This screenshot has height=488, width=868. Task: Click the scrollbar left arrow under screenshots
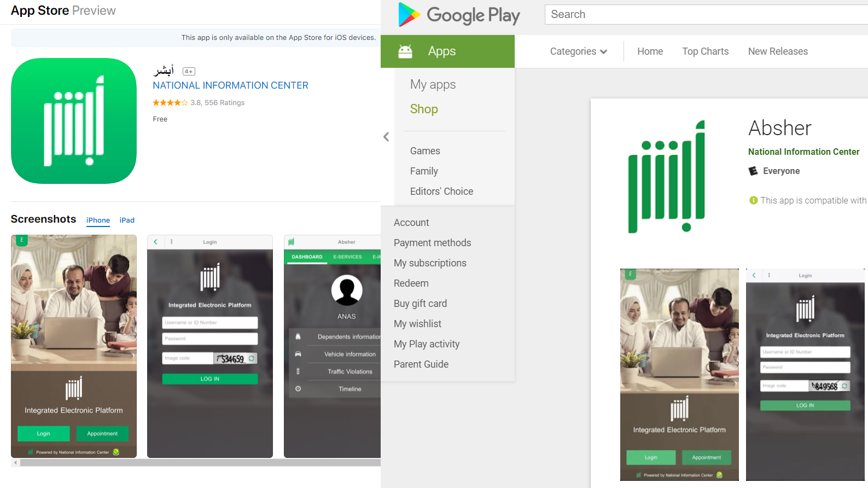point(16,463)
